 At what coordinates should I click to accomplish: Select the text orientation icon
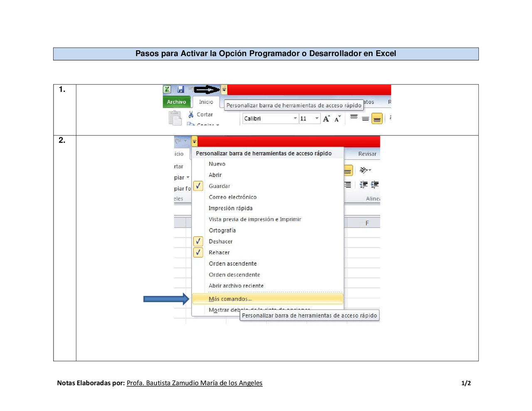point(365,170)
